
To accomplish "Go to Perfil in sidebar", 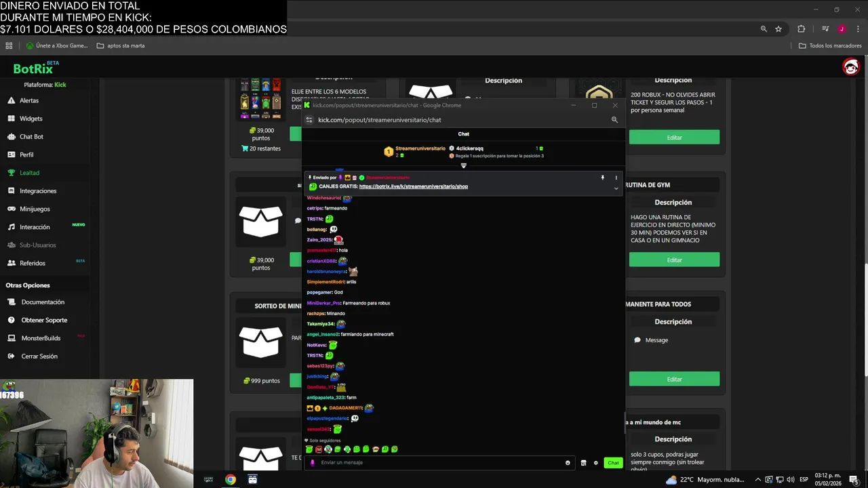I will point(26,155).
